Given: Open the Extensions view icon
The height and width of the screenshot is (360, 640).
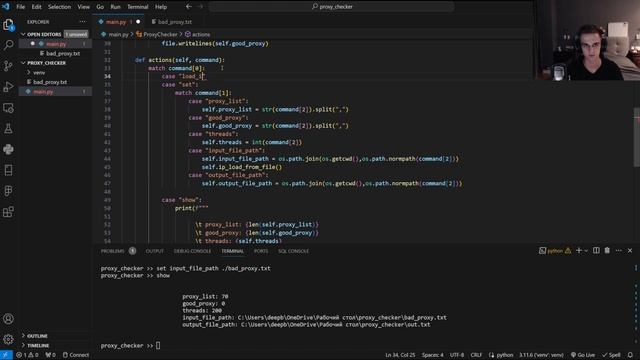Looking at the screenshot, I should tap(8, 212).
